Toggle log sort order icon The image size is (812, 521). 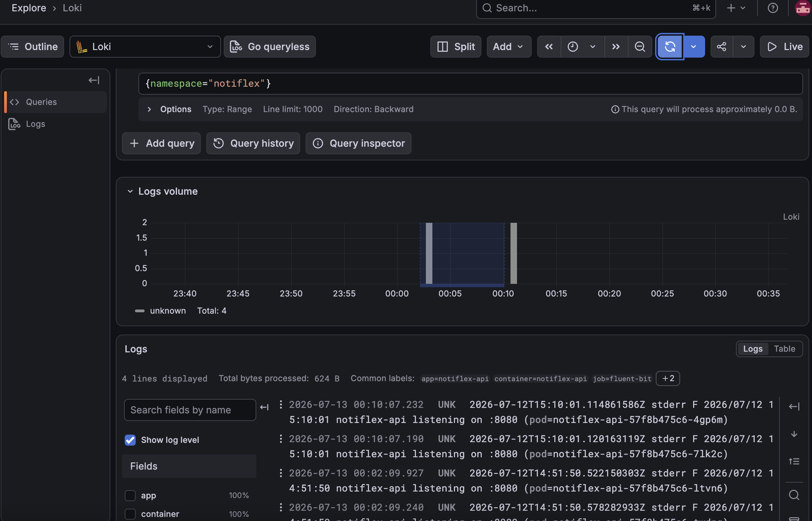coord(794,461)
